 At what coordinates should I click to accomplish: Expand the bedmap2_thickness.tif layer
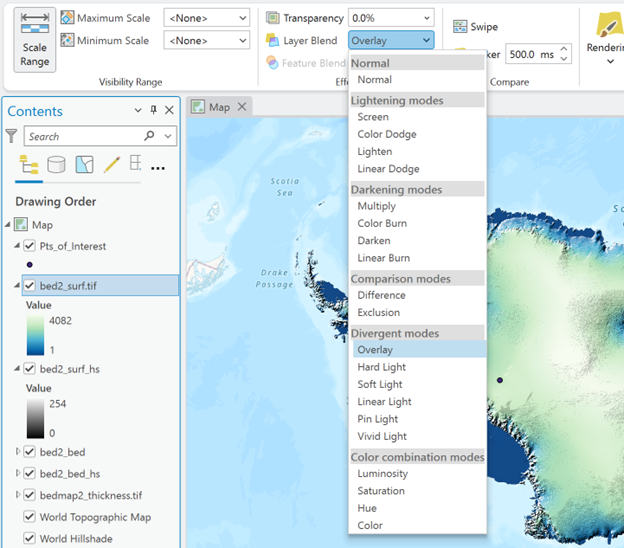pos(18,495)
